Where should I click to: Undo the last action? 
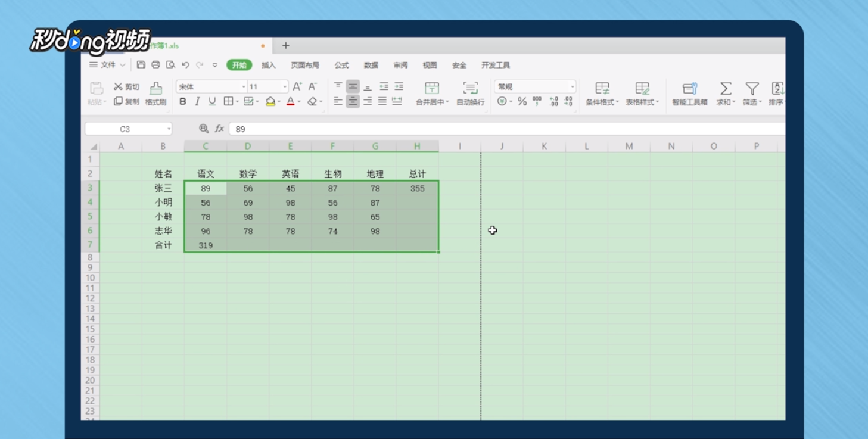point(186,65)
